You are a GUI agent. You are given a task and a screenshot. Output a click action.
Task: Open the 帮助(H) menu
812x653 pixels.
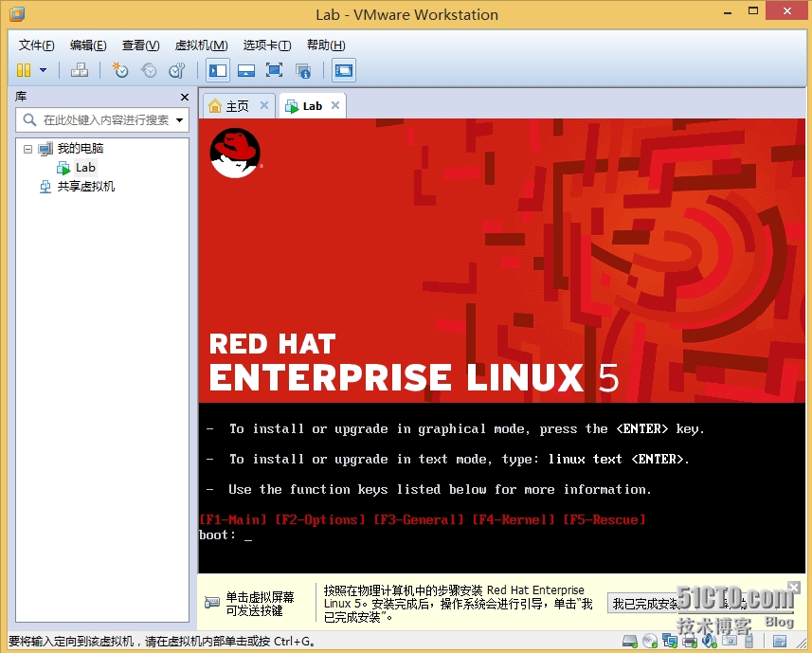pyautogui.click(x=326, y=45)
